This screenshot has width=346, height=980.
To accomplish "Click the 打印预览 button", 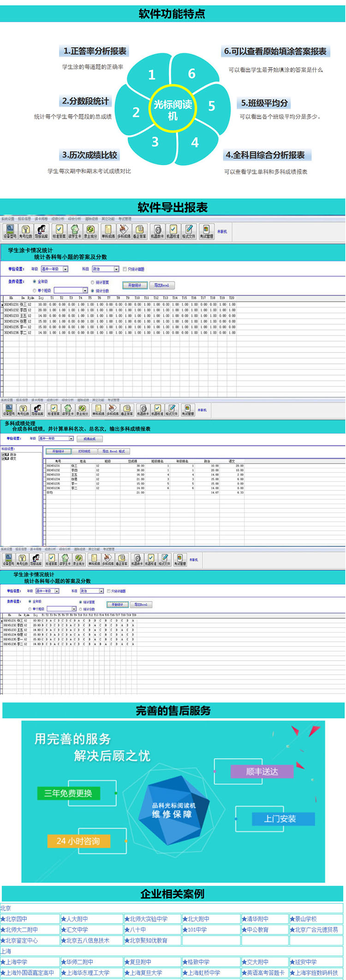I will coord(84,451).
